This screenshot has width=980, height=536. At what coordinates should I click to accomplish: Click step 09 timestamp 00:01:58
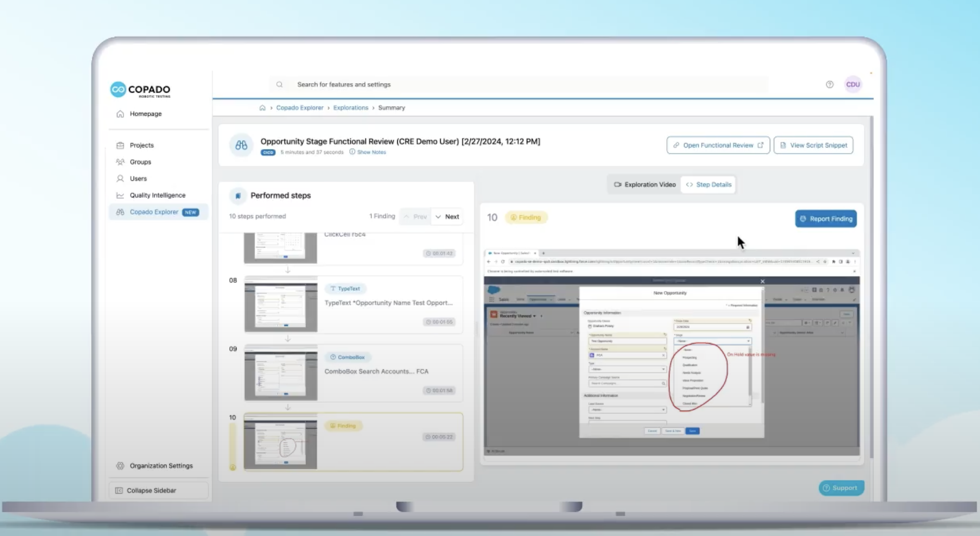click(439, 390)
